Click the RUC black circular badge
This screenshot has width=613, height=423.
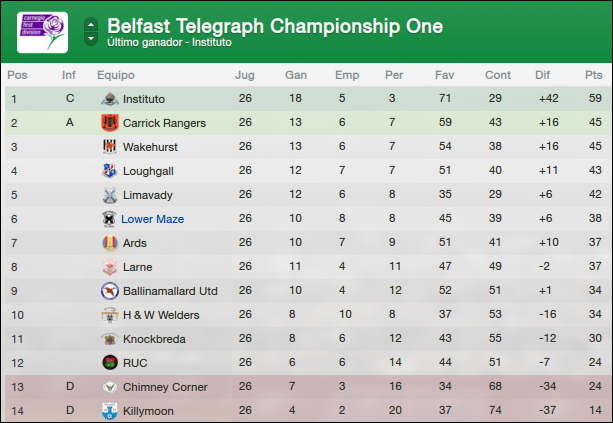110,362
